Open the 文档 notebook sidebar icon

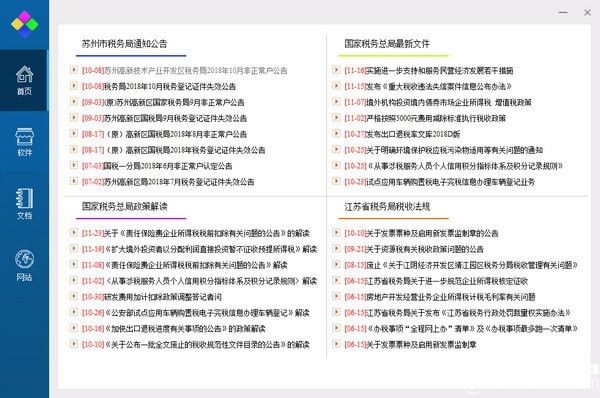(24, 204)
